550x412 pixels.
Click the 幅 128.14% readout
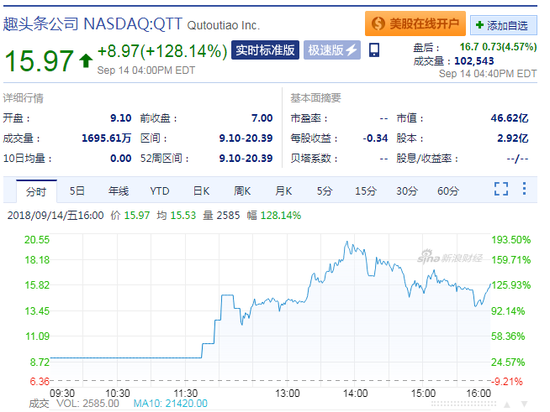[274, 215]
